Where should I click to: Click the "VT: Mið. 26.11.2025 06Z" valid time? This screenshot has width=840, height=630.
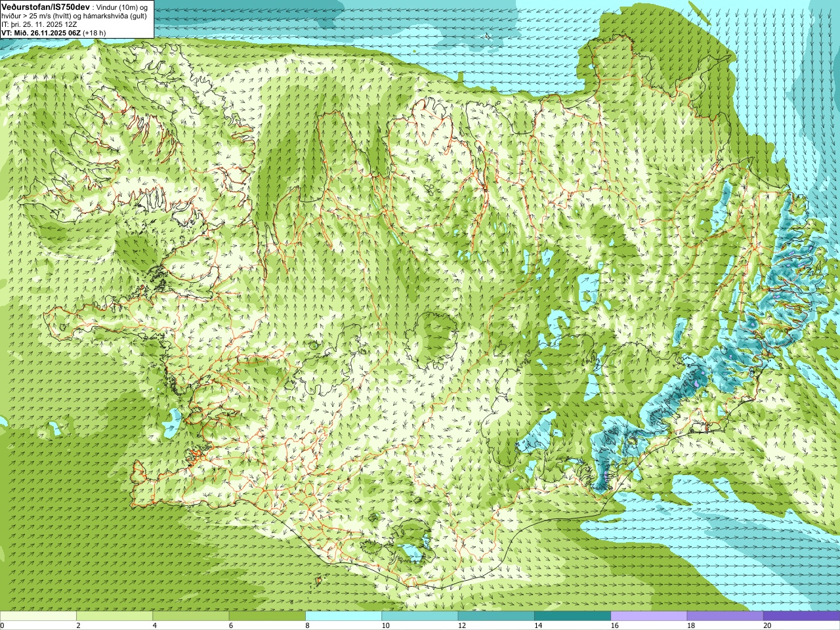point(41,33)
